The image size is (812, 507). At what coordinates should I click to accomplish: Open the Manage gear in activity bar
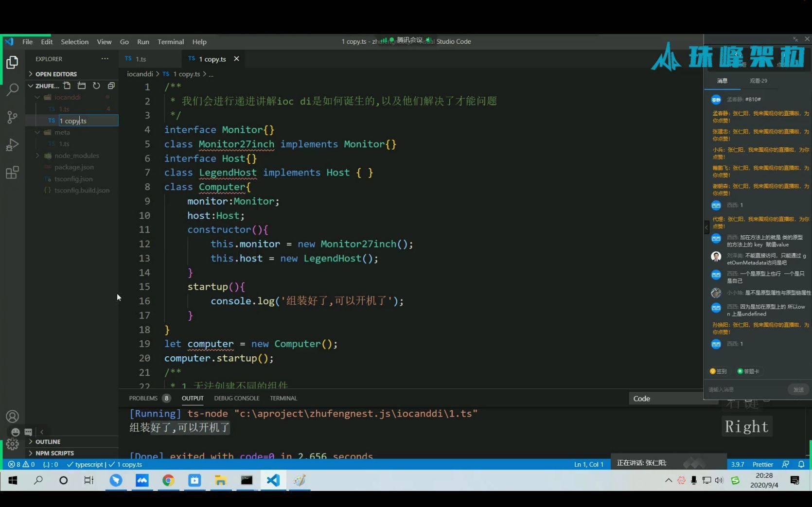pos(12,444)
